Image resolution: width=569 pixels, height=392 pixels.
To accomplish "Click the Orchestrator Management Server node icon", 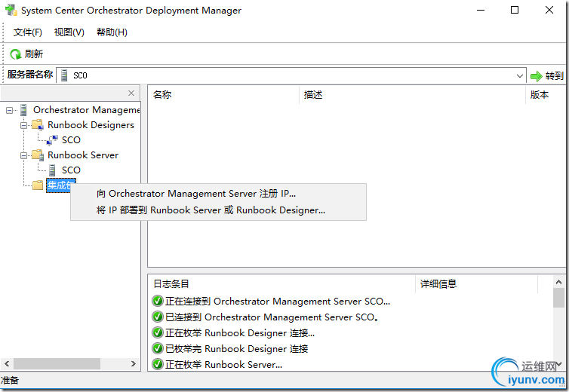I will tap(24, 110).
